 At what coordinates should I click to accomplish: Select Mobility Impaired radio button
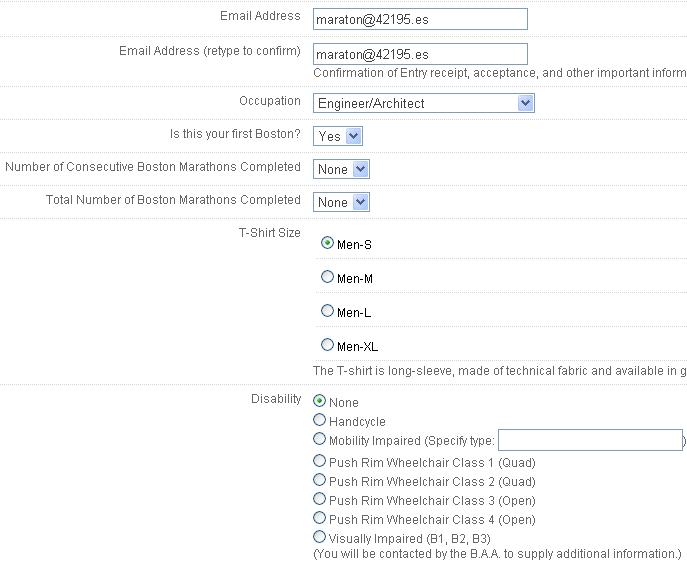coord(320,439)
